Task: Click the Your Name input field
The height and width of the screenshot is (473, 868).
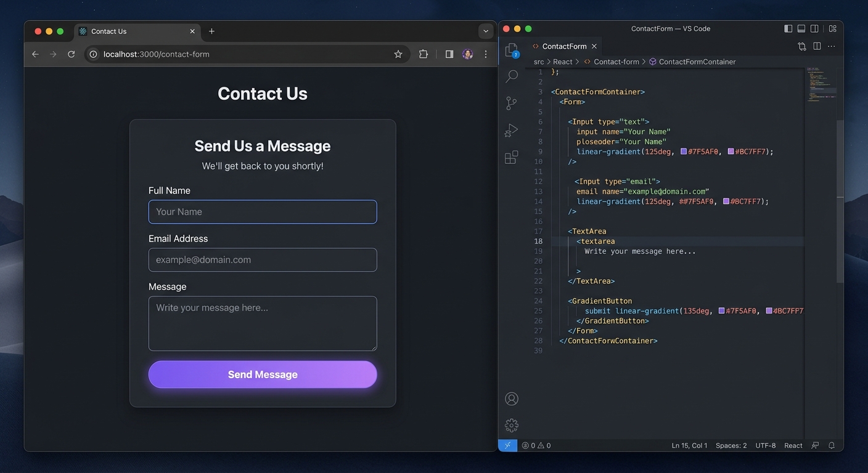Action: click(x=262, y=211)
